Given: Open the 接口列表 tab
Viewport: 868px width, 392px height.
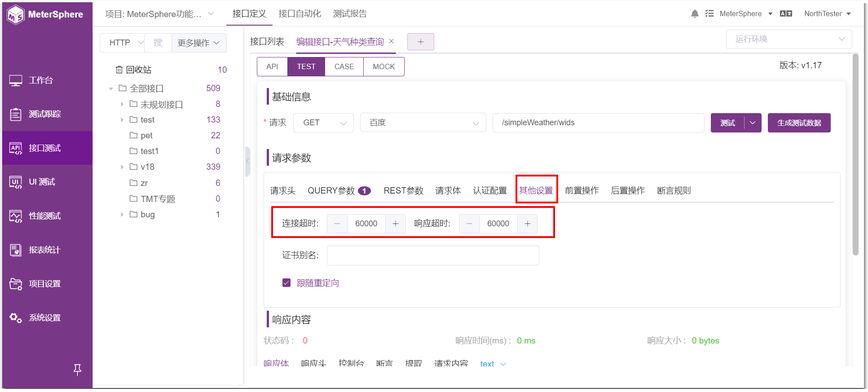Looking at the screenshot, I should [267, 42].
